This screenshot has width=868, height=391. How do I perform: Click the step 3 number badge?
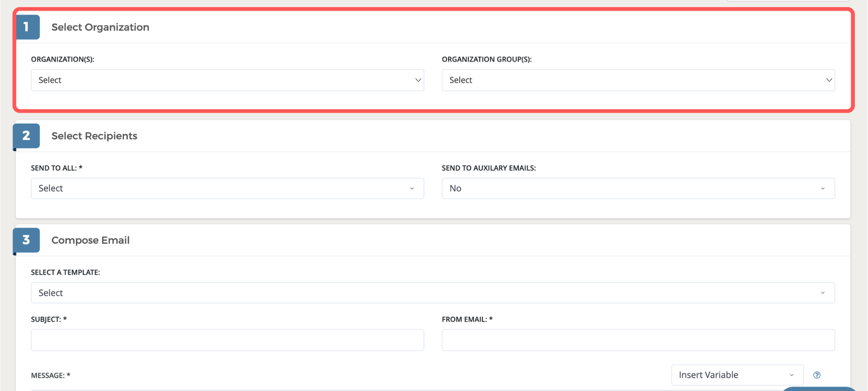point(26,240)
